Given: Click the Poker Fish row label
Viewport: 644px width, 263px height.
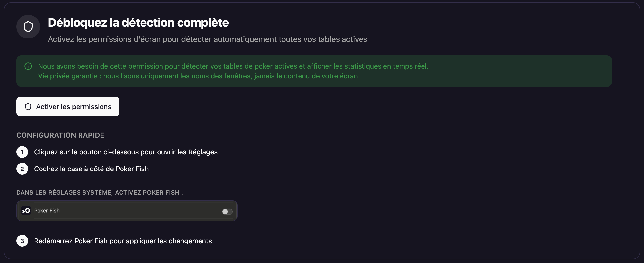Looking at the screenshot, I should 47,210.
